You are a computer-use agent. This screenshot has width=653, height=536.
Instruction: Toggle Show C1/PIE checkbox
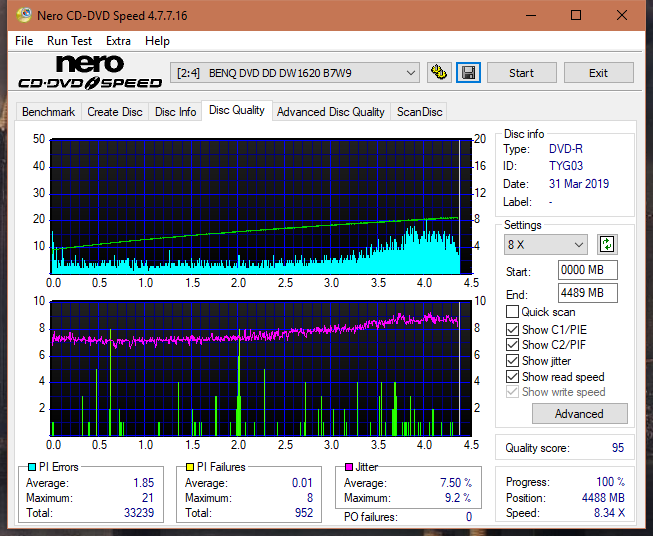coord(513,329)
